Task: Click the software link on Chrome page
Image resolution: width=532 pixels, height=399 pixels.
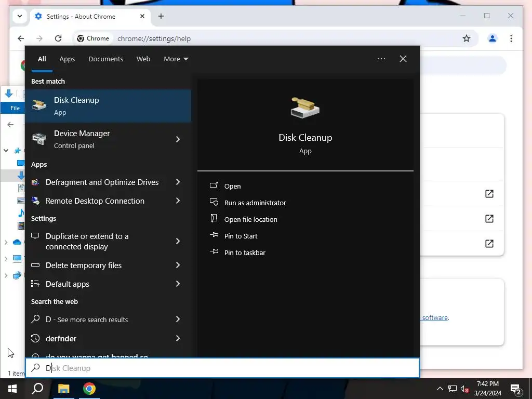Action: pos(435,317)
